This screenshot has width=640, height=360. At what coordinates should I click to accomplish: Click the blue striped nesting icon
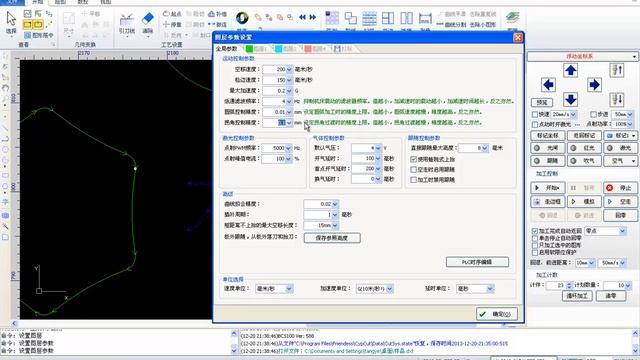click(369, 18)
